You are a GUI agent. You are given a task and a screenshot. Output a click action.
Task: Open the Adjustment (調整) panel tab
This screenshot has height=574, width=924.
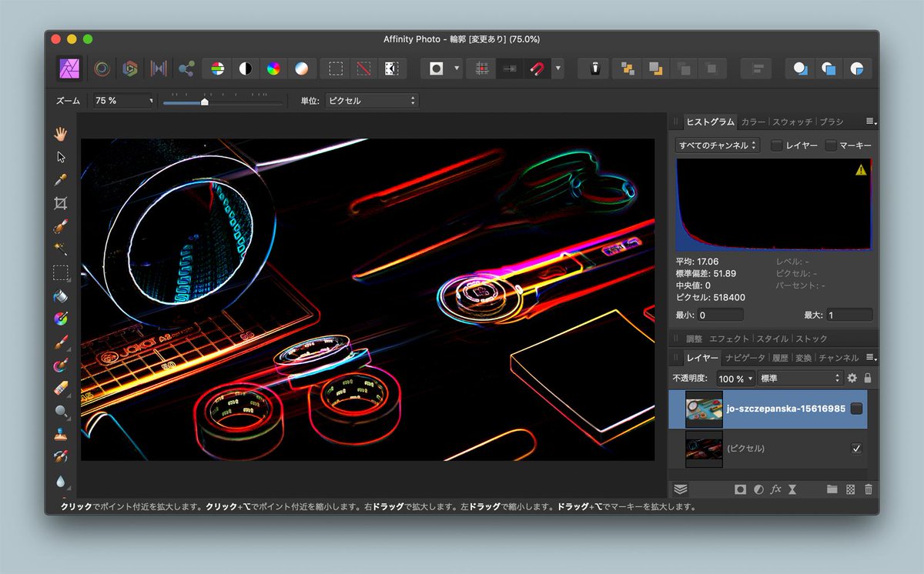point(694,339)
